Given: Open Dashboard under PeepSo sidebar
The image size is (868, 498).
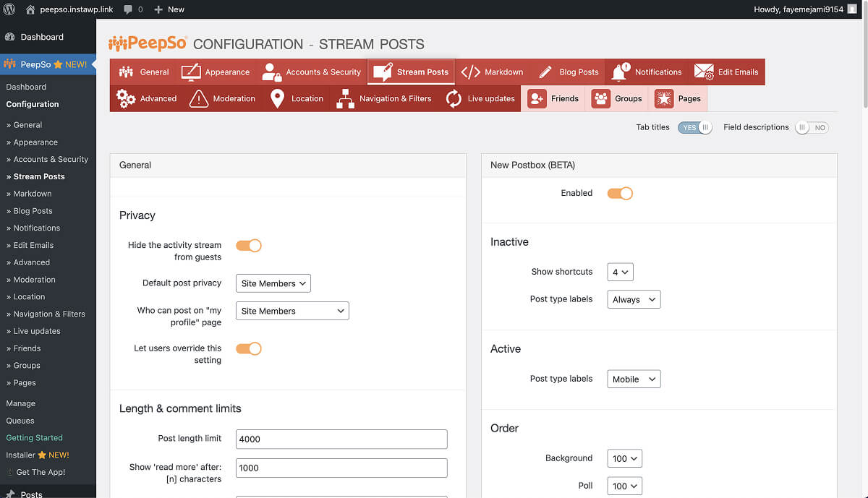Looking at the screenshot, I should [x=26, y=87].
